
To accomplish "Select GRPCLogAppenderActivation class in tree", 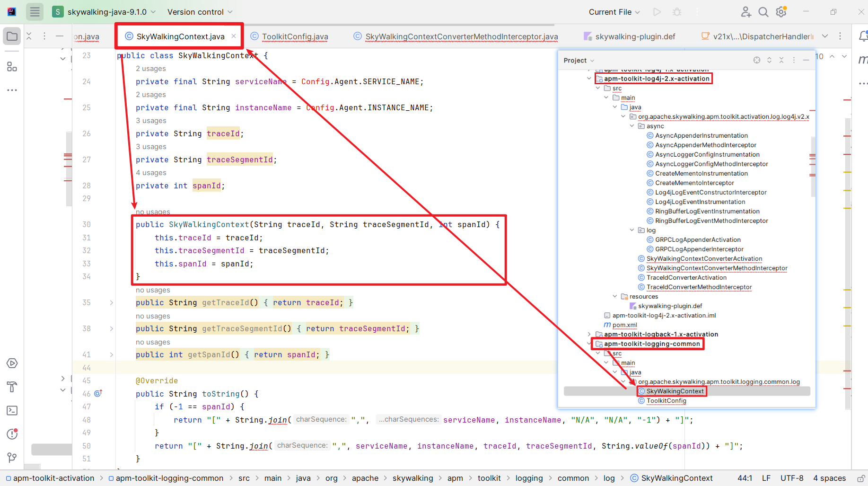I will (693, 239).
